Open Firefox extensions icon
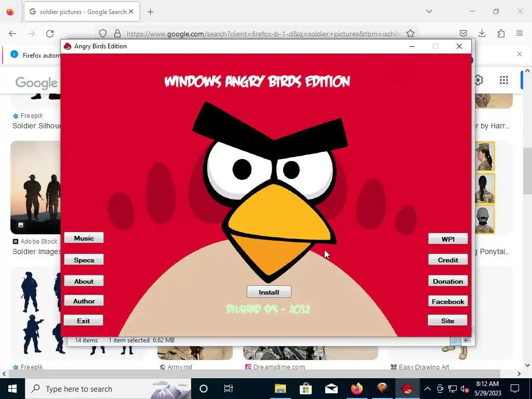The image size is (532, 399). tap(501, 33)
